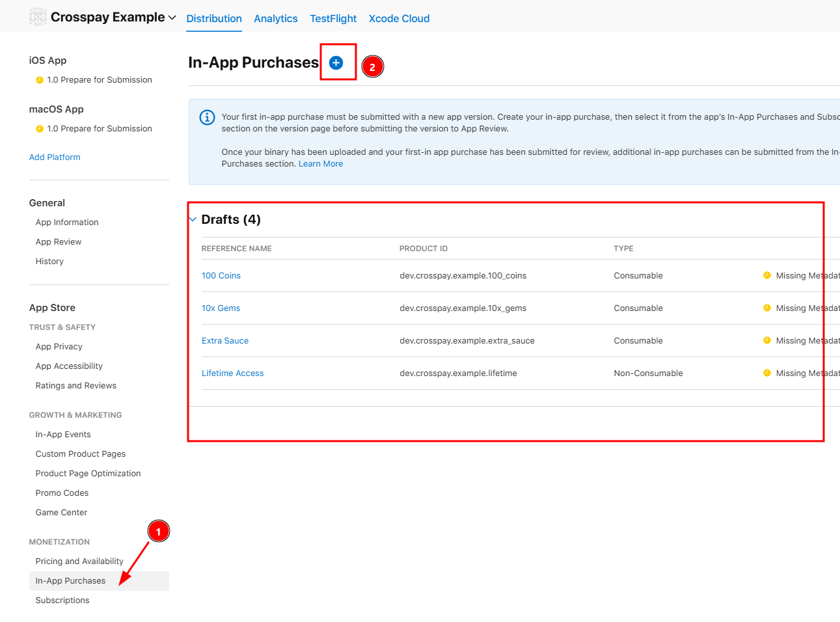
Task: Open In-App Events
Action: [63, 435]
